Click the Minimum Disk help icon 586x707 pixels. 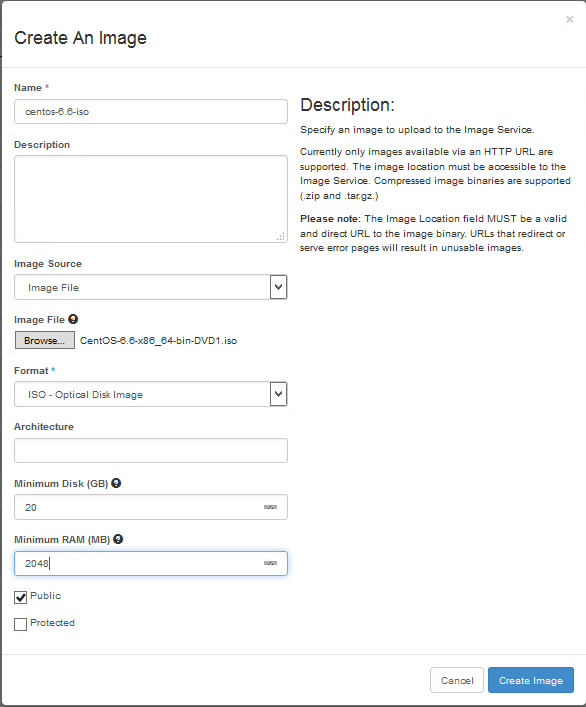click(x=116, y=483)
